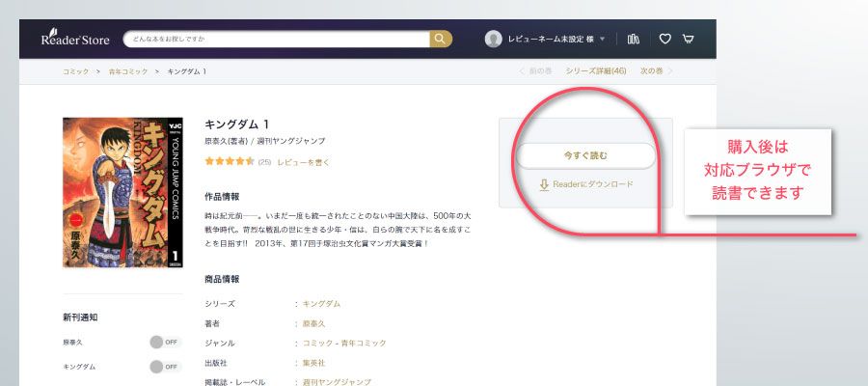Image resolution: width=868 pixels, height=386 pixels.
Task: Open the キングダム 1 cover thumbnail
Action: click(122, 192)
